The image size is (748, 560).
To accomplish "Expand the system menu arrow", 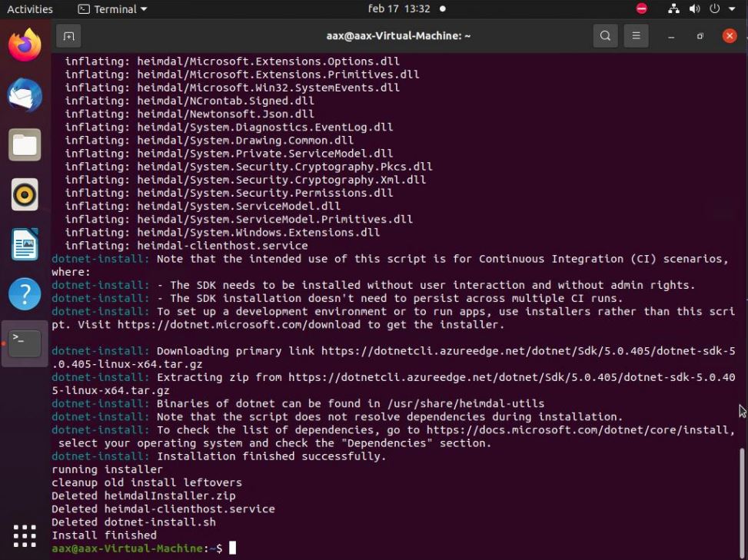I will pos(732,9).
